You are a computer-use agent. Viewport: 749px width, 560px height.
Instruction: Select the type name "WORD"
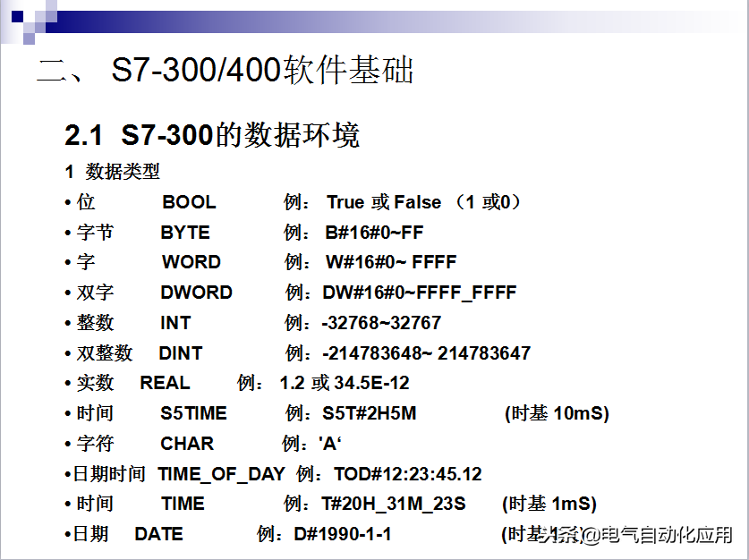pos(192,262)
